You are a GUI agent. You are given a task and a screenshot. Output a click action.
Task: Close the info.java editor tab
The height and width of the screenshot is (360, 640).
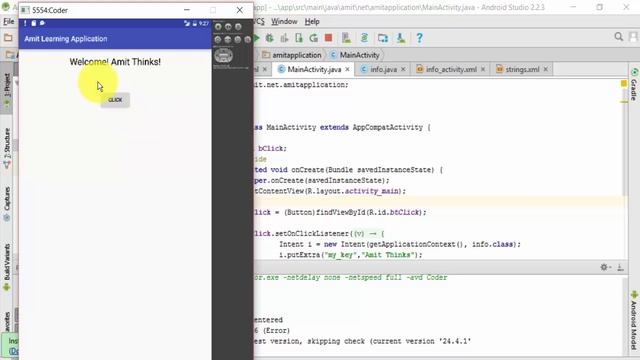coord(403,69)
